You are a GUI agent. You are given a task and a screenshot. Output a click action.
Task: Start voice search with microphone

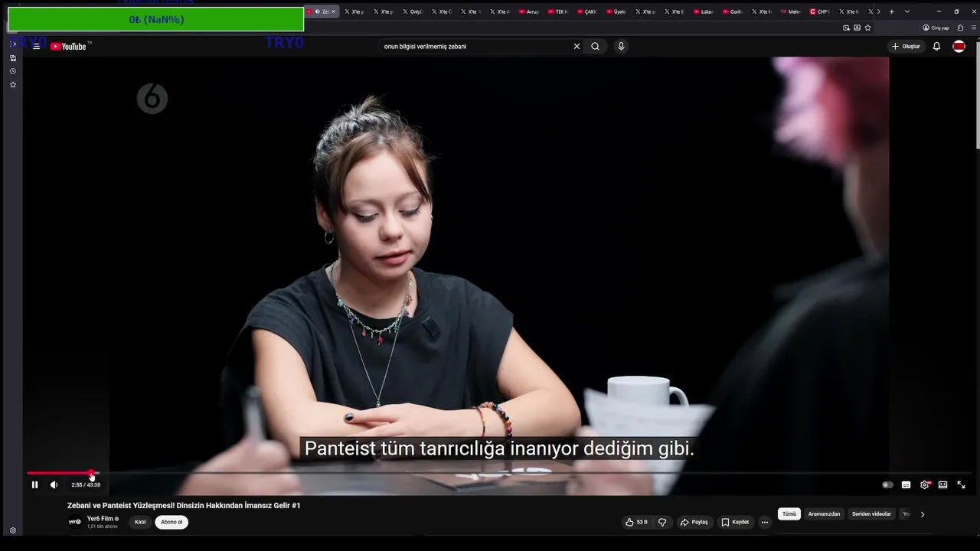(621, 46)
